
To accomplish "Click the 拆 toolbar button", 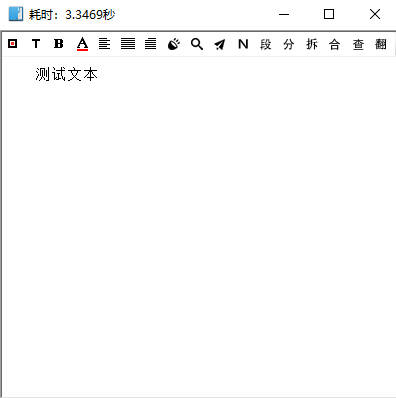I will (312, 44).
